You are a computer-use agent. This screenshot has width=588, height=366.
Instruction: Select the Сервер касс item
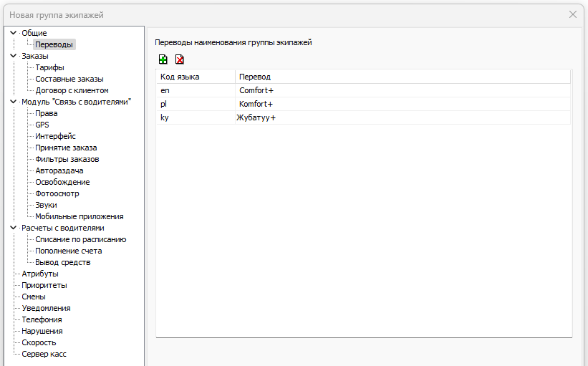pyautogui.click(x=44, y=354)
